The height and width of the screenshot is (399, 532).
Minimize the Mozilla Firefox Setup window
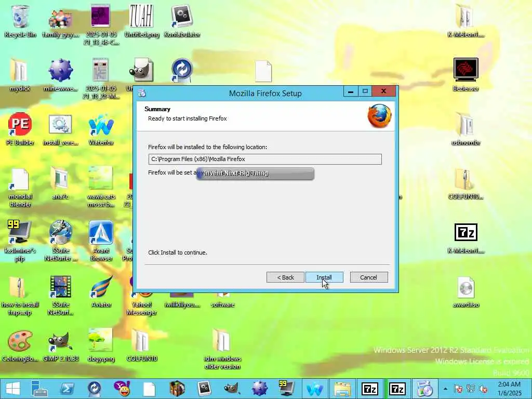point(351,91)
